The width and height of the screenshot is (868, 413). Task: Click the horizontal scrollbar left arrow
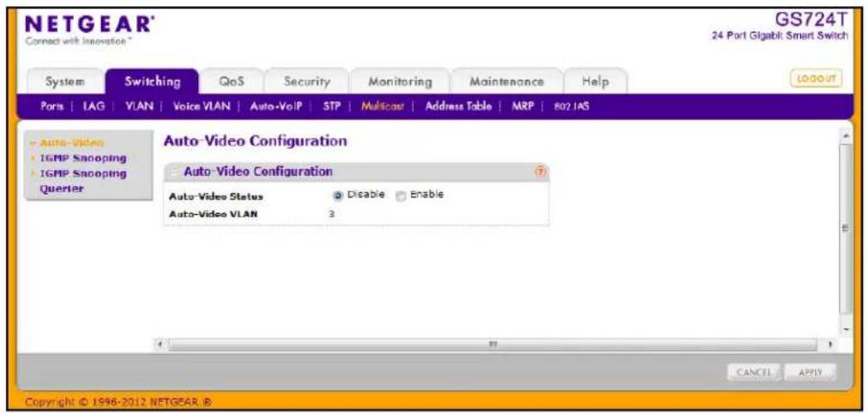[x=160, y=343]
